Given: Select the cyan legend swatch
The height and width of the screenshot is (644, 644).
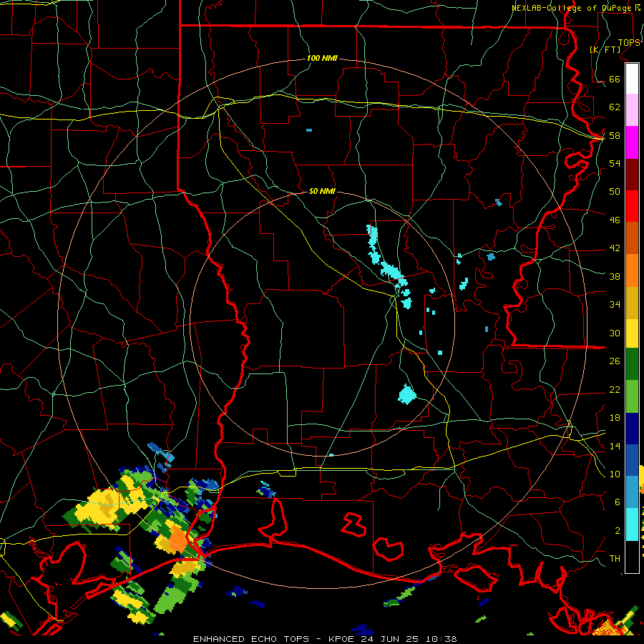Looking at the screenshot, I should [x=632, y=525].
